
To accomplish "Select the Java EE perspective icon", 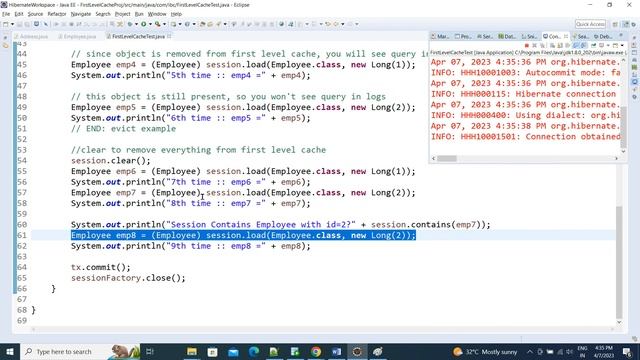I will 625,24.
